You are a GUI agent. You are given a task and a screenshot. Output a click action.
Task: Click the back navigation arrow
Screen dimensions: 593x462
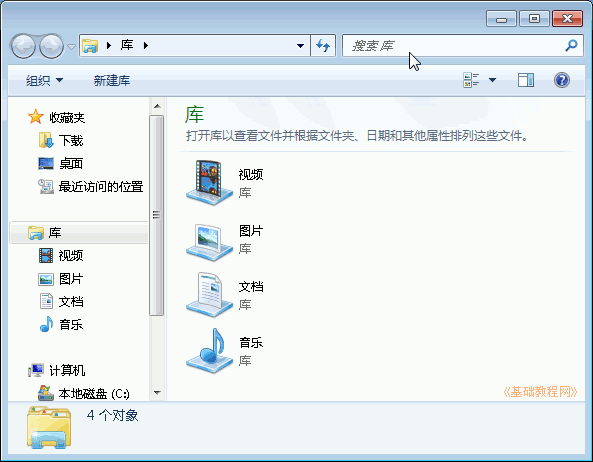(x=23, y=46)
